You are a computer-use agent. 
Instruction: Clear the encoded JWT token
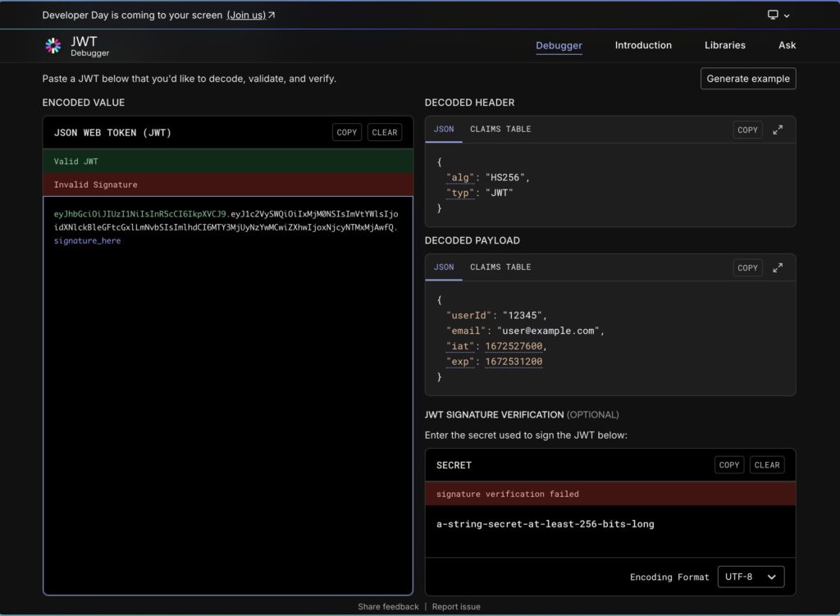point(385,132)
